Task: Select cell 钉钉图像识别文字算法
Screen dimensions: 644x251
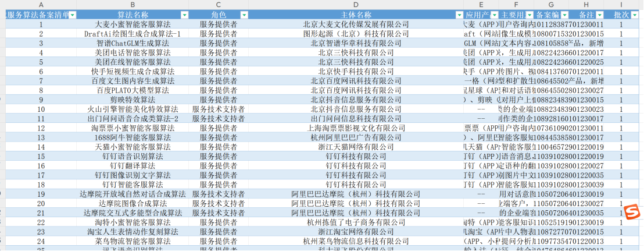Action: pyautogui.click(x=133, y=175)
